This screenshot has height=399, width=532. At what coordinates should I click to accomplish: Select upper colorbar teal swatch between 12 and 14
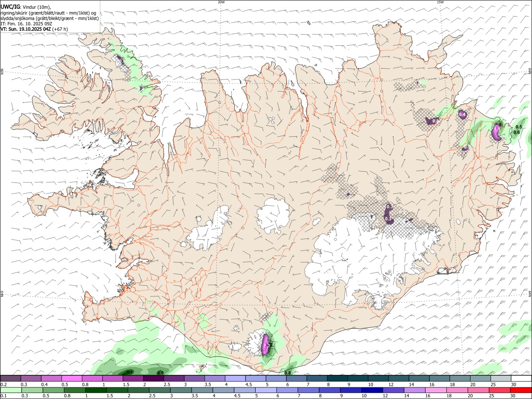coord(399,378)
